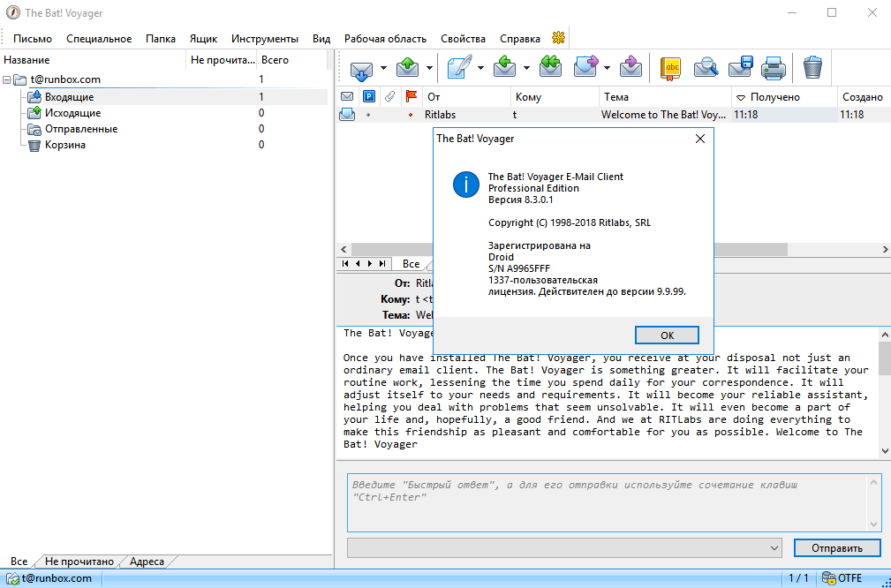Viewport: 891px width, 588px height.
Task: Click the Save message floppy disk icon
Action: 740,67
